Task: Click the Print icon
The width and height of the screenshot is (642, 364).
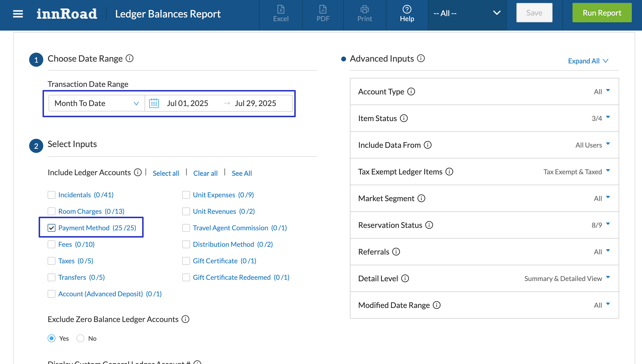Action: coord(364,14)
